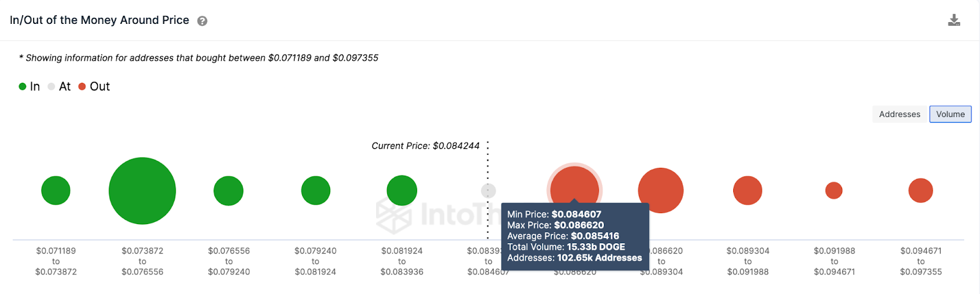Click the small grey At bubble

pos(488,190)
